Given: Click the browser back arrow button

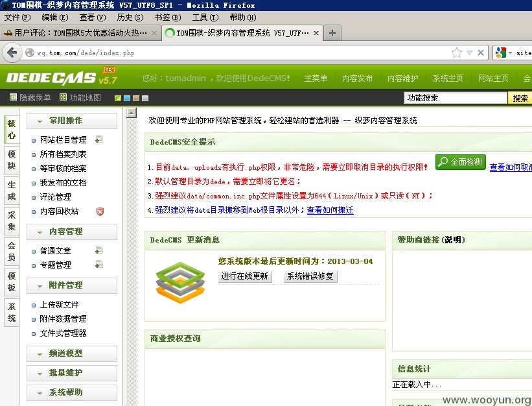Looking at the screenshot, I should [x=12, y=53].
